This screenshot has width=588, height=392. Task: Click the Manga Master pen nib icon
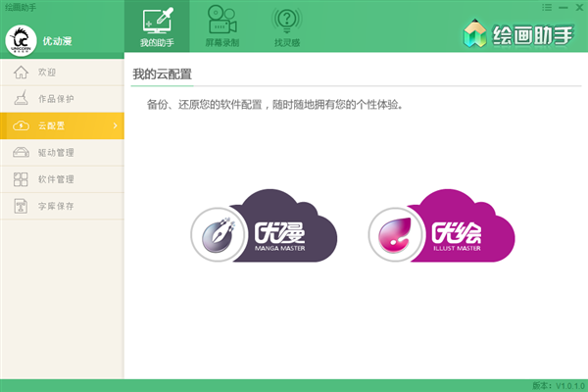(x=219, y=235)
